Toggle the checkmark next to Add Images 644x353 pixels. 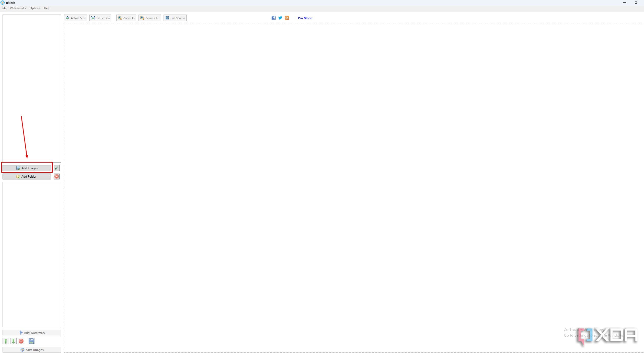pyautogui.click(x=56, y=168)
